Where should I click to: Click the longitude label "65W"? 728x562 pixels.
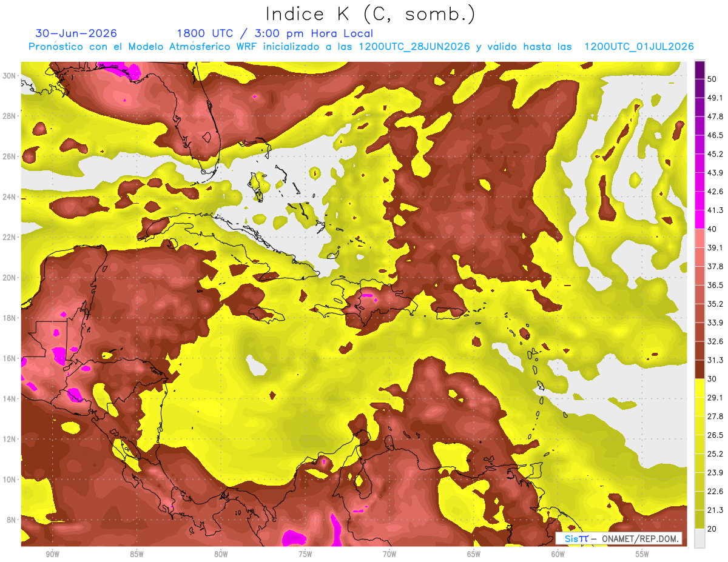point(474,555)
